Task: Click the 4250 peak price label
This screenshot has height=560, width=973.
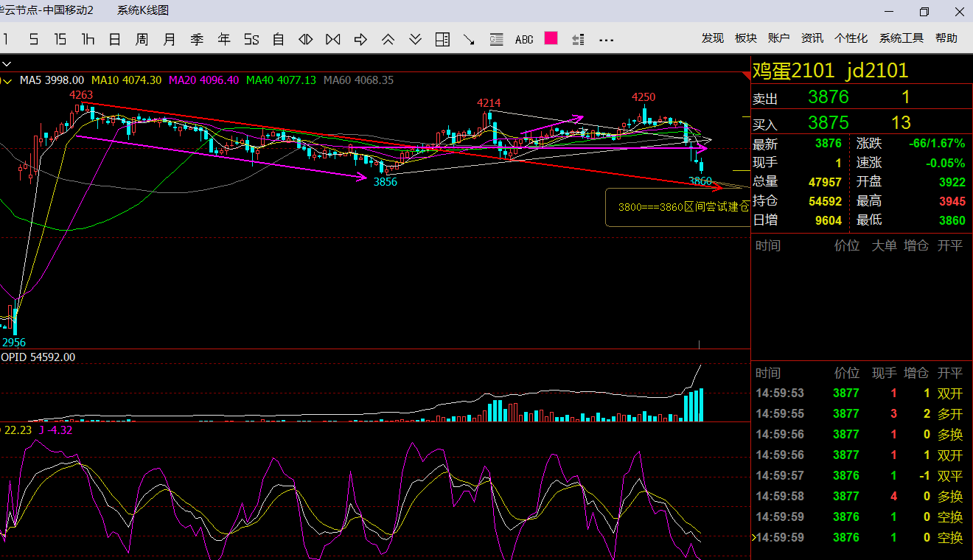Action: point(644,97)
